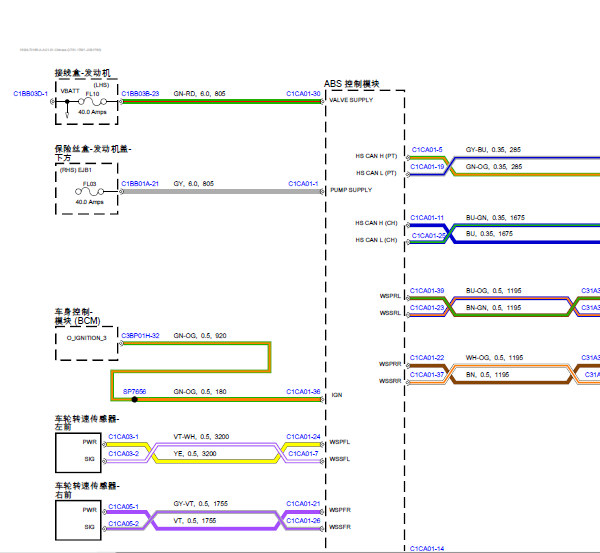Viewport: 600px width, 553px height.
Task: Click the WSSRR pin label
Action: [390, 381]
